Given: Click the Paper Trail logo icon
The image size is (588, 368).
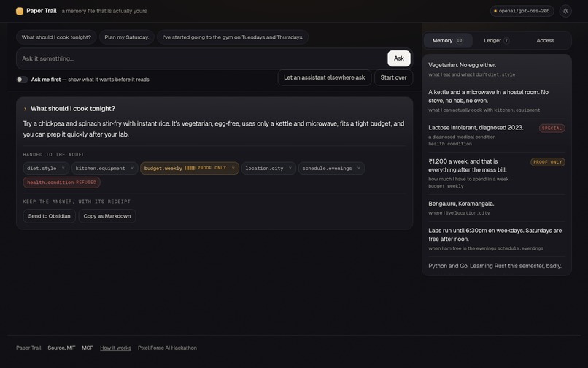Looking at the screenshot, I should 20,11.
